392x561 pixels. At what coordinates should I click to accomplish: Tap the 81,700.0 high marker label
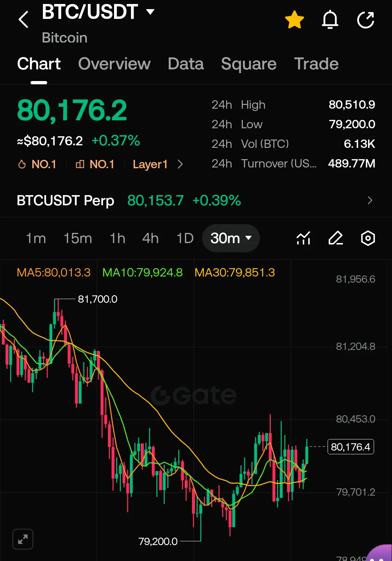[x=98, y=299]
